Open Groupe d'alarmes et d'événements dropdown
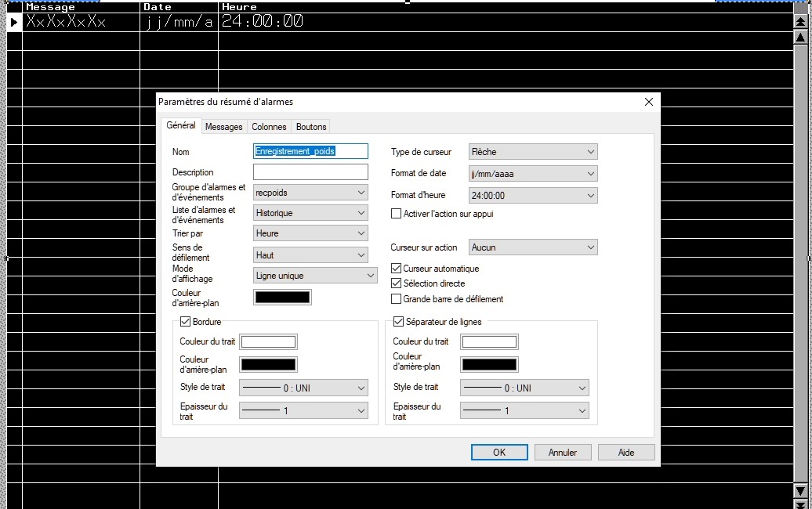This screenshot has width=812, height=509. click(311, 192)
